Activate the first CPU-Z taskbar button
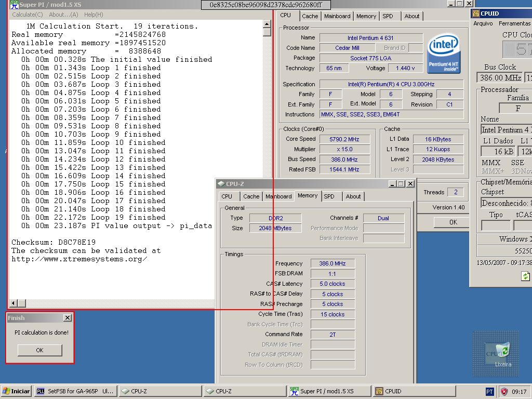 161,391
